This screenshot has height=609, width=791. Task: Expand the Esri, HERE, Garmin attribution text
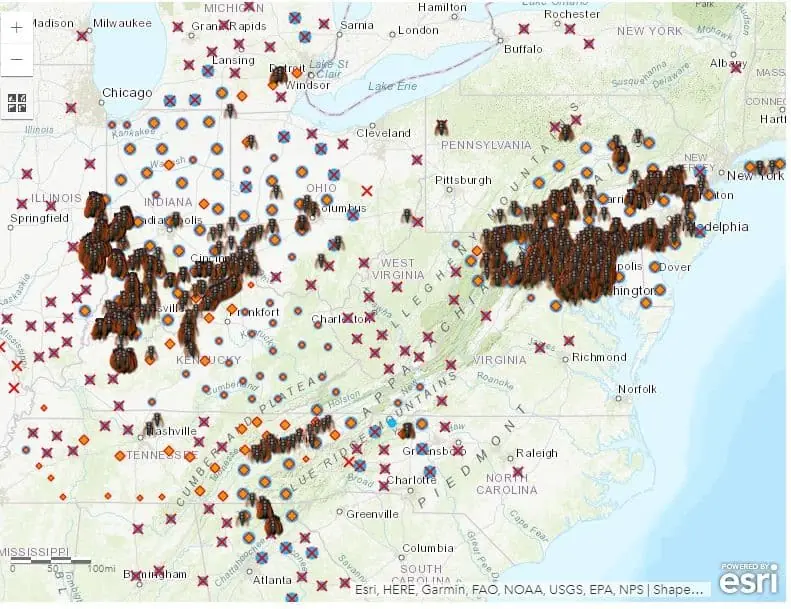tap(531, 589)
